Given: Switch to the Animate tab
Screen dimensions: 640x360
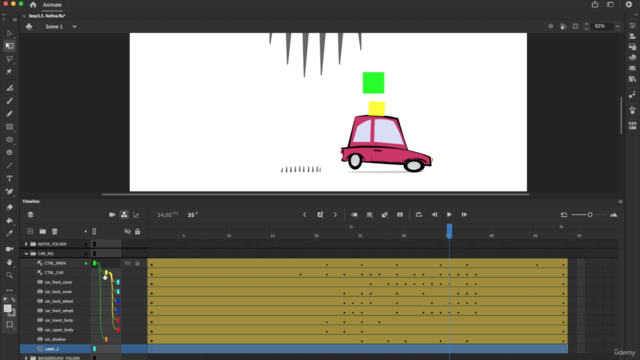Looking at the screenshot, I should 52,5.
